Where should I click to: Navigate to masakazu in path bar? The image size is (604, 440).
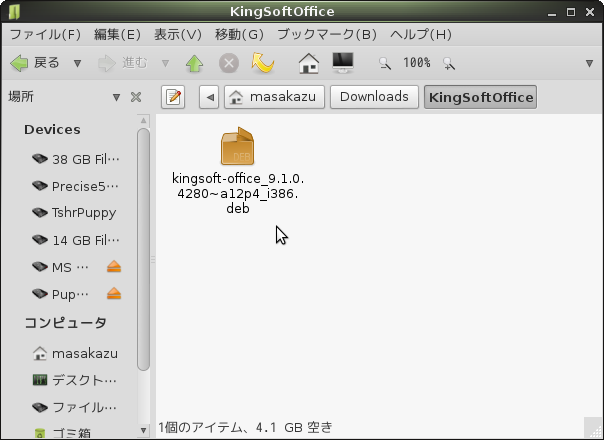pyautogui.click(x=274, y=97)
